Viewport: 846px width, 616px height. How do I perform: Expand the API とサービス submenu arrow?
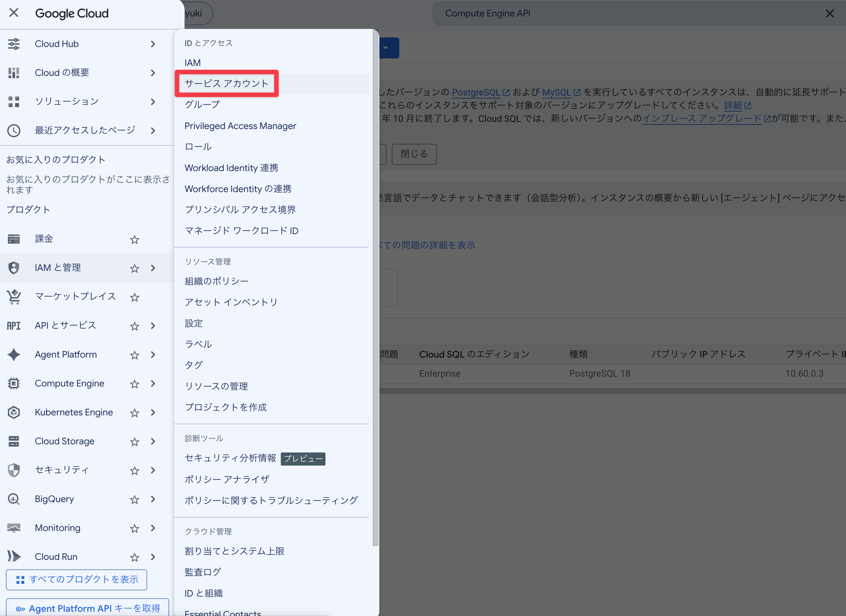(x=153, y=325)
